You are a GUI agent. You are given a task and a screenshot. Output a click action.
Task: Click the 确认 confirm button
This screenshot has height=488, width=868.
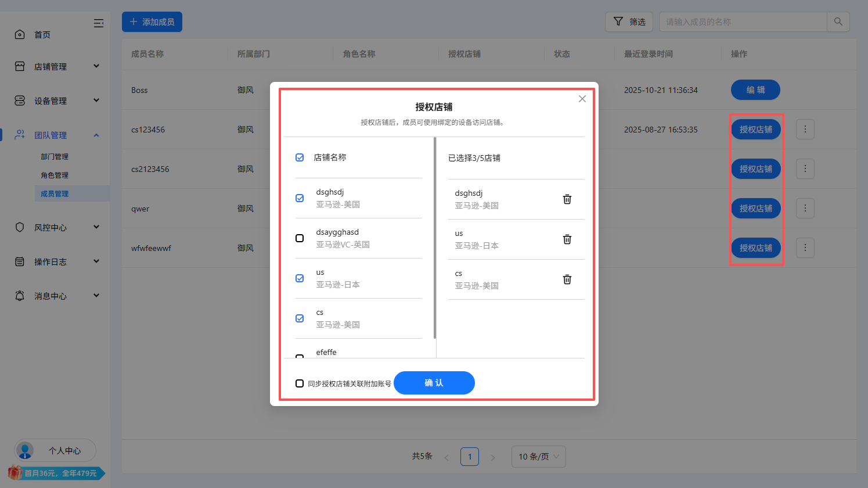[x=434, y=383]
